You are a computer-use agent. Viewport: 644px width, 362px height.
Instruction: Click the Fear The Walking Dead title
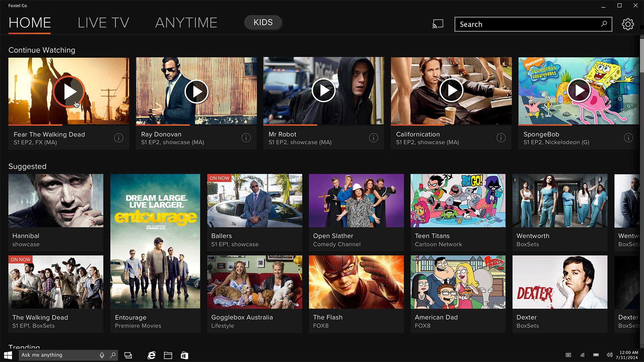tap(49, 134)
